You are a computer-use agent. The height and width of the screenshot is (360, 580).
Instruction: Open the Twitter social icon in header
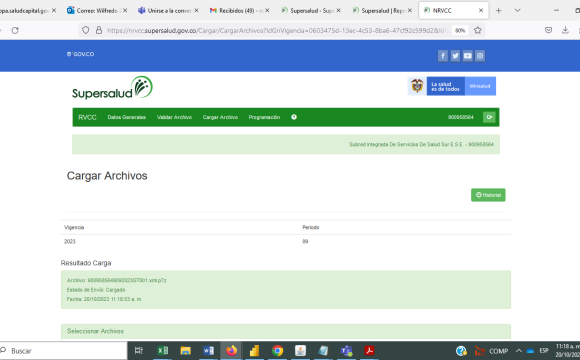[x=455, y=56]
